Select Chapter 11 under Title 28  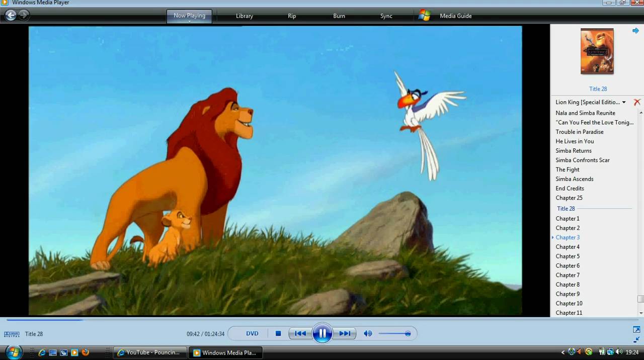[x=569, y=313]
